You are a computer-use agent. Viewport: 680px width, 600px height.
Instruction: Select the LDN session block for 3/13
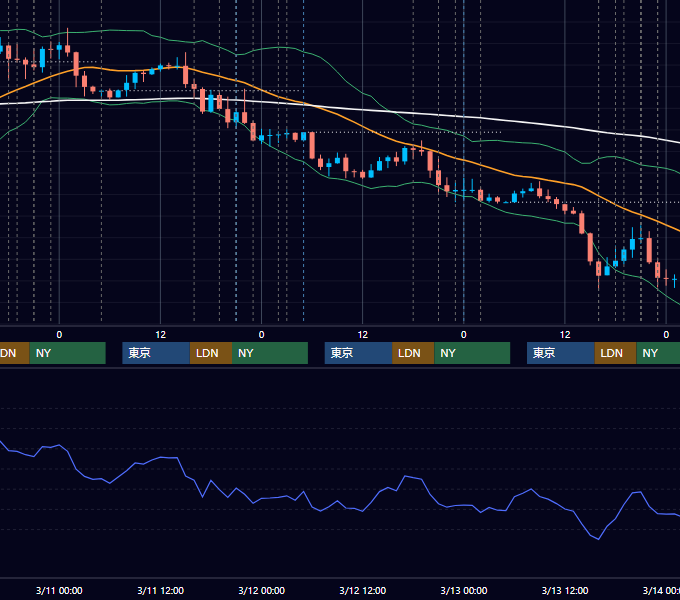pyautogui.click(x=615, y=353)
